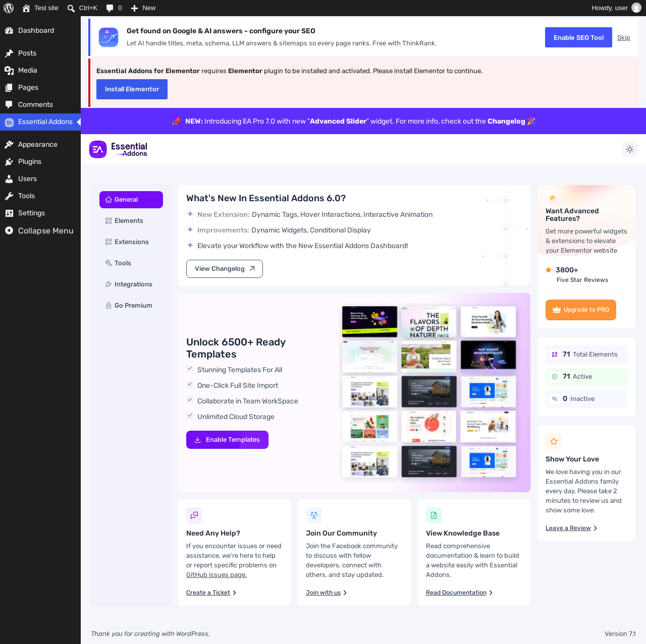Click the comments bubble icon in admin bar
Image resolution: width=646 pixels, height=644 pixels.
point(110,8)
